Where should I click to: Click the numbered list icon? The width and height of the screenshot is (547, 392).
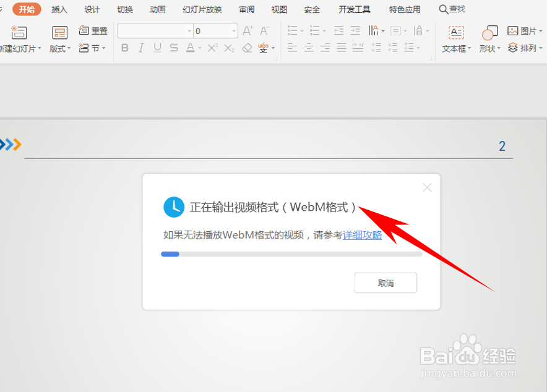(x=315, y=31)
